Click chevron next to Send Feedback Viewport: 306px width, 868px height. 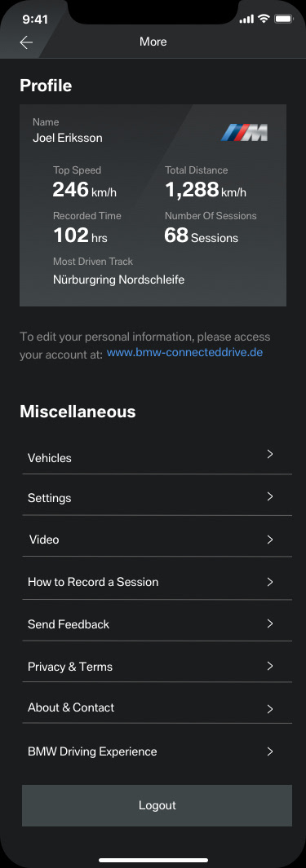270,623
